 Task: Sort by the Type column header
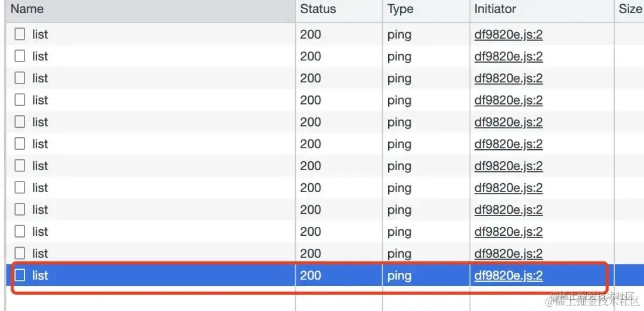[x=426, y=10]
